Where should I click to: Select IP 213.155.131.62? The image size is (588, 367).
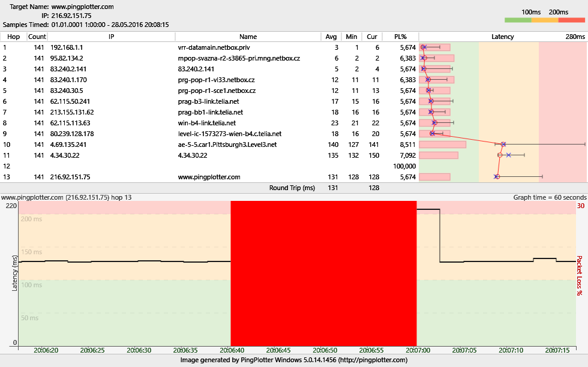click(x=72, y=113)
